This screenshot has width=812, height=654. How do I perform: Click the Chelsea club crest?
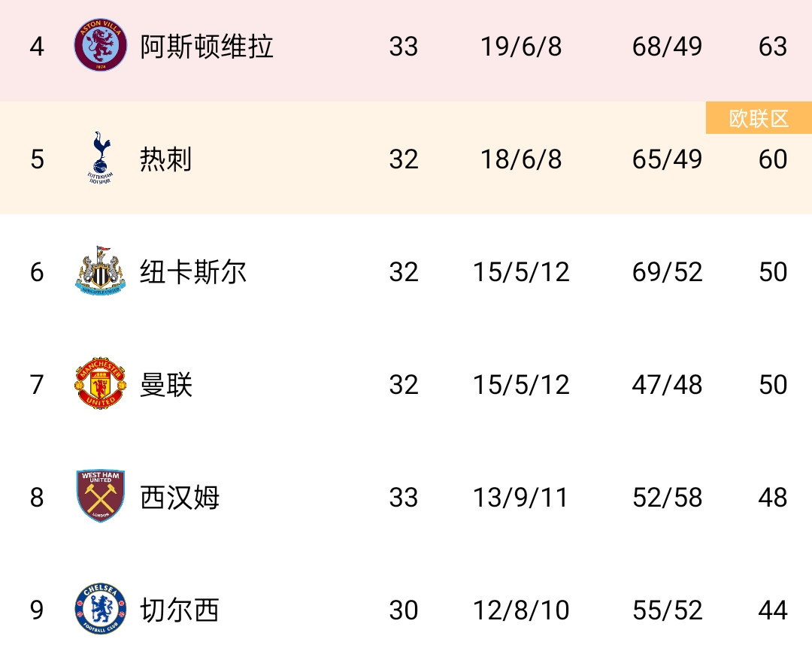pyautogui.click(x=101, y=610)
